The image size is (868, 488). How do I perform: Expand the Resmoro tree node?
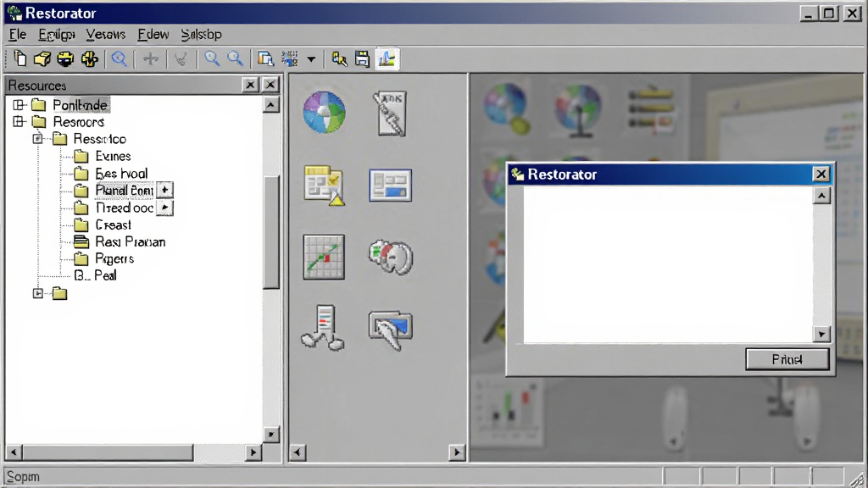pyautogui.click(x=19, y=121)
